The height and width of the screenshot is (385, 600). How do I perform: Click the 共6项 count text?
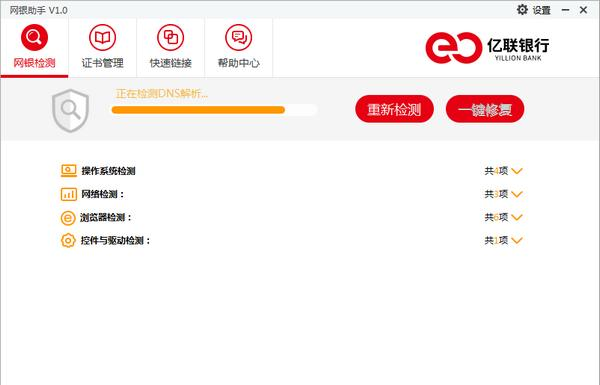[x=496, y=218]
